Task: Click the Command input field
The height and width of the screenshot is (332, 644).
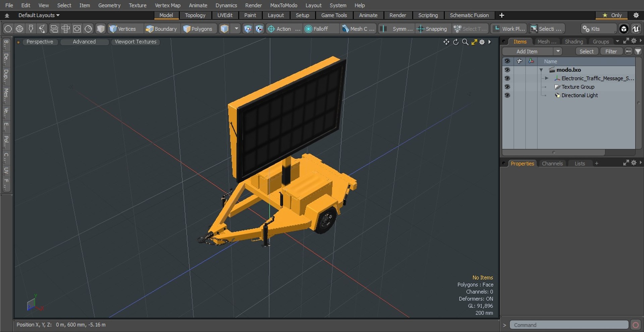Action: coord(569,325)
